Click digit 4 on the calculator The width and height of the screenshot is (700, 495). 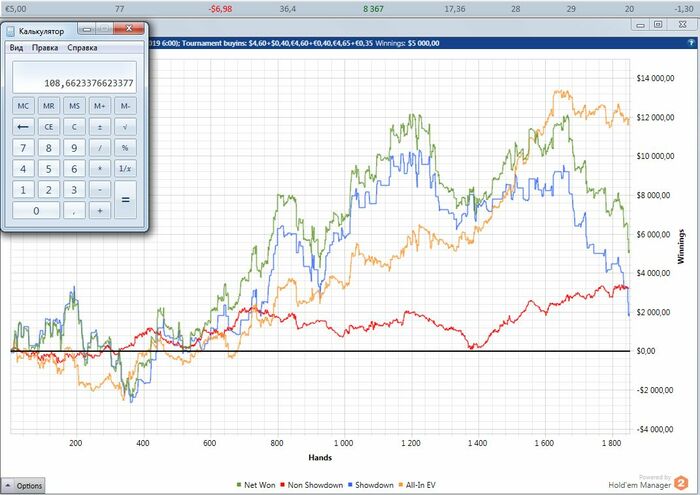coord(23,169)
